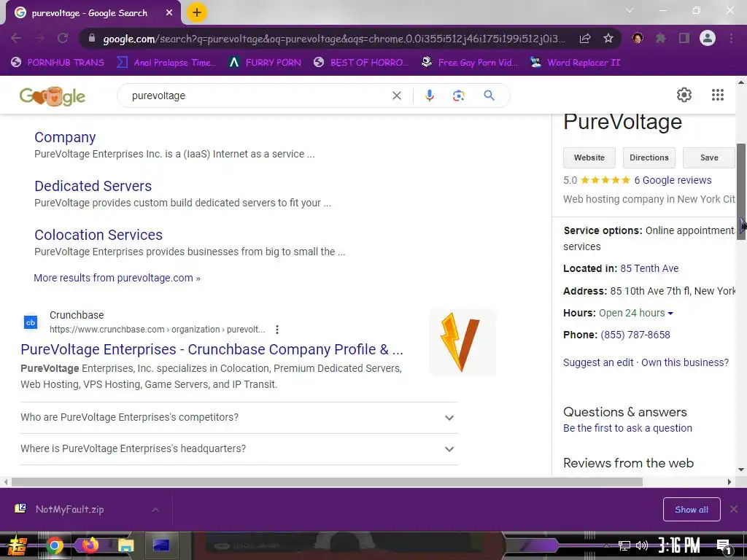Open the Extensions puzzle icon
The width and height of the screenshot is (747, 560).
coord(661,38)
